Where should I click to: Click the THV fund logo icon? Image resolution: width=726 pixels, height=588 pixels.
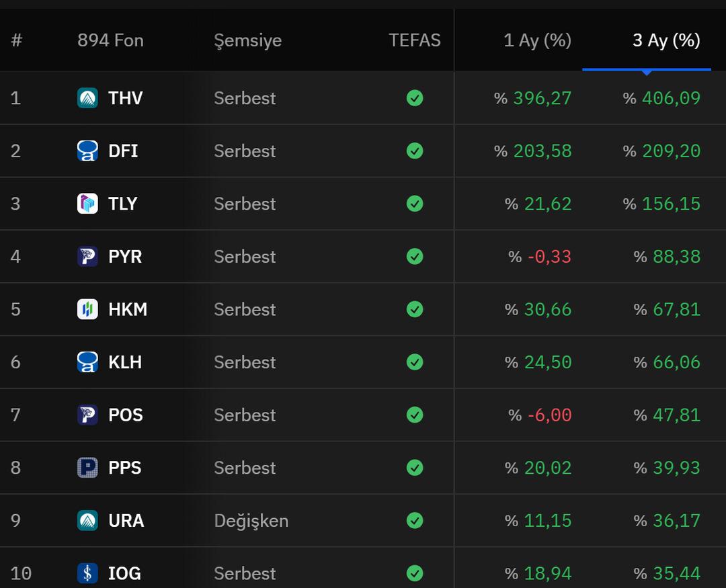pyautogui.click(x=87, y=98)
